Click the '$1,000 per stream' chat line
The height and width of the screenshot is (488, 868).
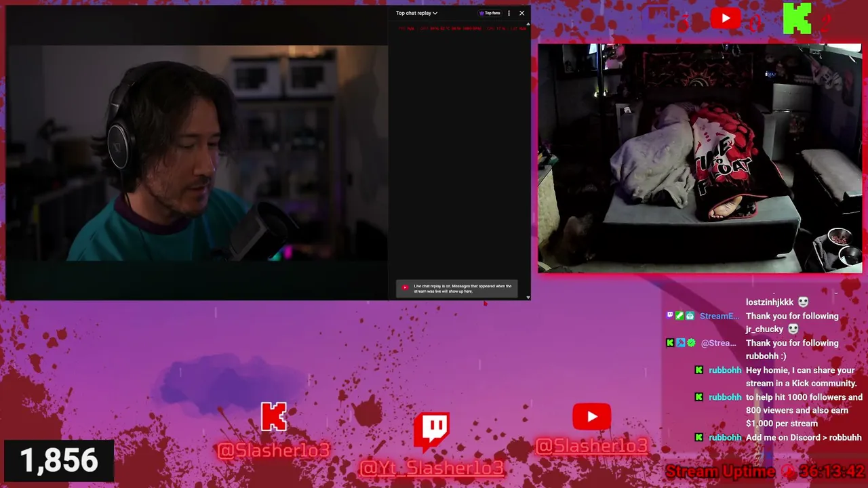782,424
